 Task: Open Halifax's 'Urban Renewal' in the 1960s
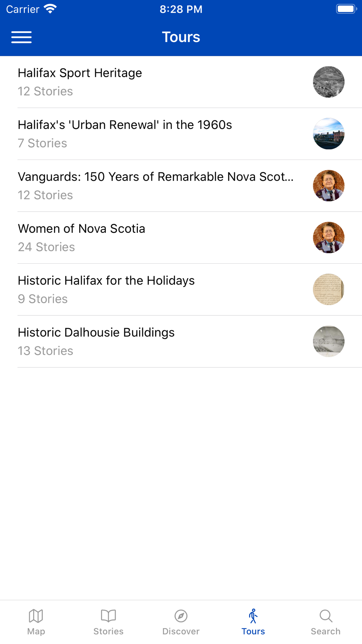(x=181, y=134)
